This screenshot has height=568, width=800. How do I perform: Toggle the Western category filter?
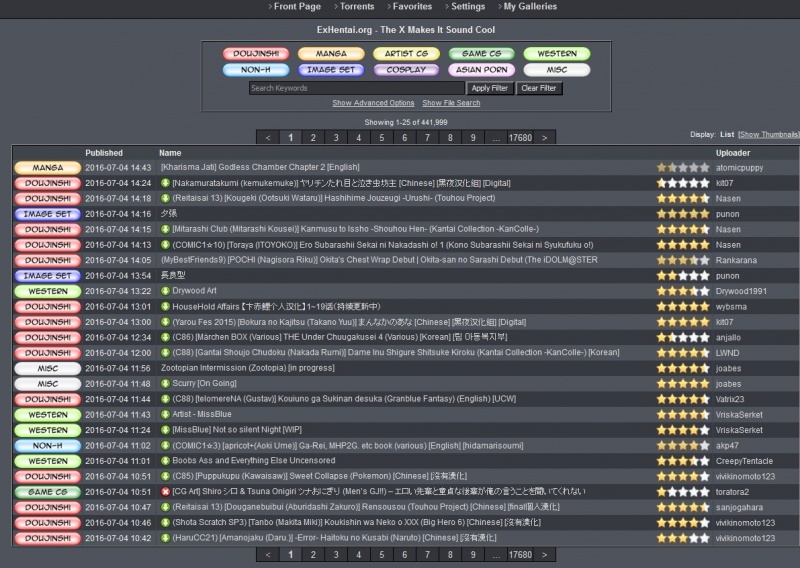click(x=557, y=54)
